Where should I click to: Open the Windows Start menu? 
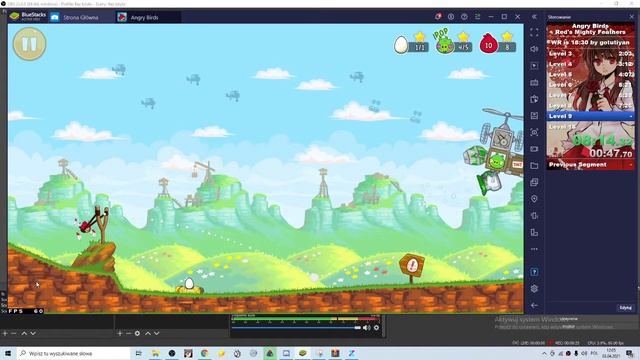click(x=8, y=353)
